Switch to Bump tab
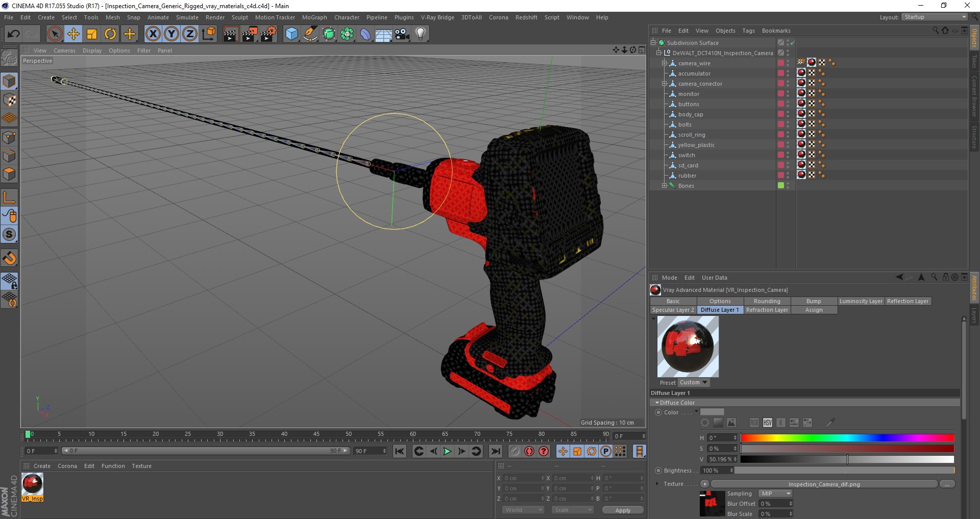 pos(814,301)
